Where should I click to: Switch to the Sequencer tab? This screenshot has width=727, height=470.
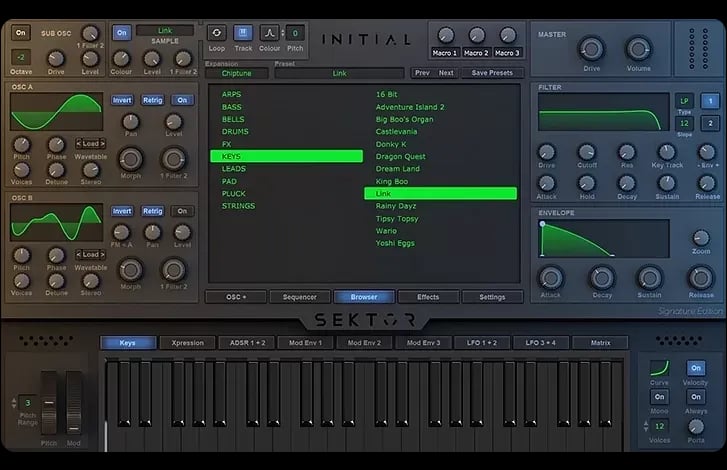[300, 297]
